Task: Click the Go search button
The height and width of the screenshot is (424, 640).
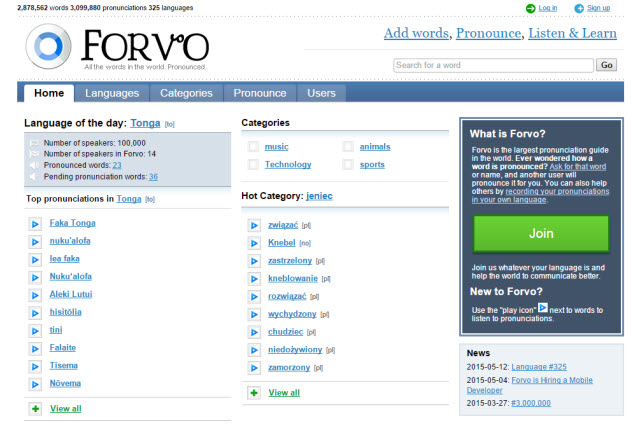Action: (x=606, y=65)
